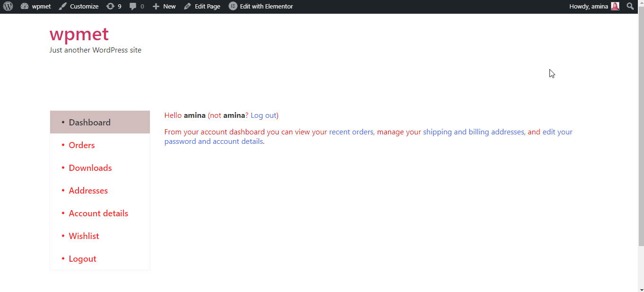Viewport: 644px width, 292px height.
Task: Select Logout in the account menu
Action: point(100,258)
